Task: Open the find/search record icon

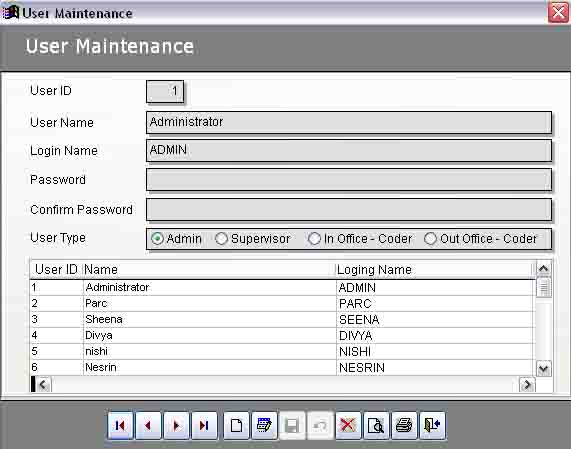Action: pos(376,425)
